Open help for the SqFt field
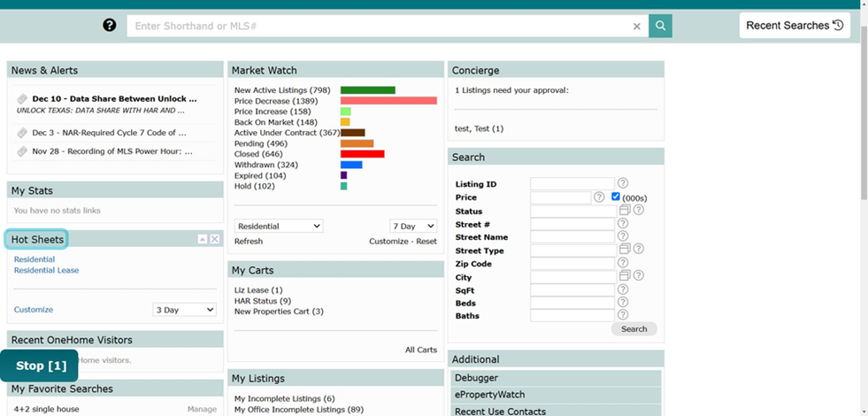Screen dimensions: 868x416 [623, 289]
